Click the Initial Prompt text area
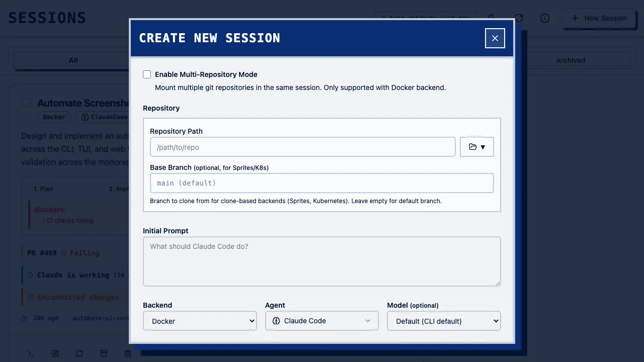 [321, 261]
